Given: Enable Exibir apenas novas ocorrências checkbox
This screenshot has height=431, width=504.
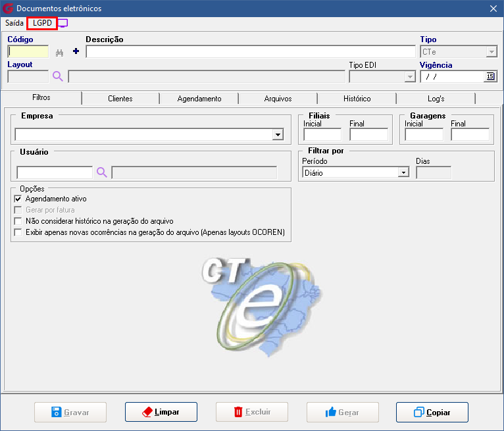Looking at the screenshot, I should pyautogui.click(x=18, y=232).
